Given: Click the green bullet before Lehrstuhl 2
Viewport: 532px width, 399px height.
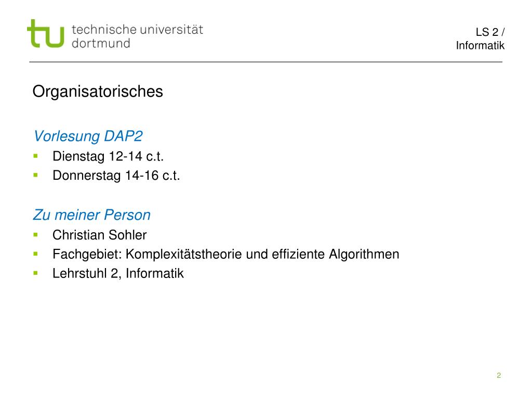Looking at the screenshot, I should pyautogui.click(x=36, y=273).
